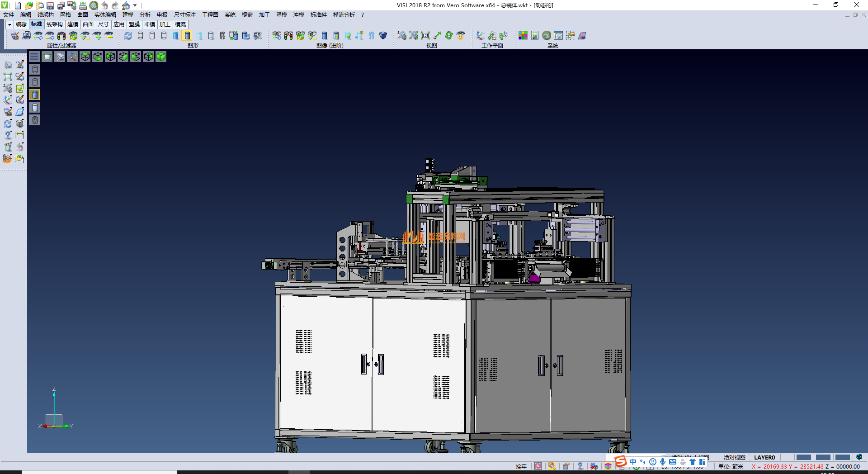Click the Sogou input method S logo
This screenshot has height=474, width=868.
click(621, 461)
